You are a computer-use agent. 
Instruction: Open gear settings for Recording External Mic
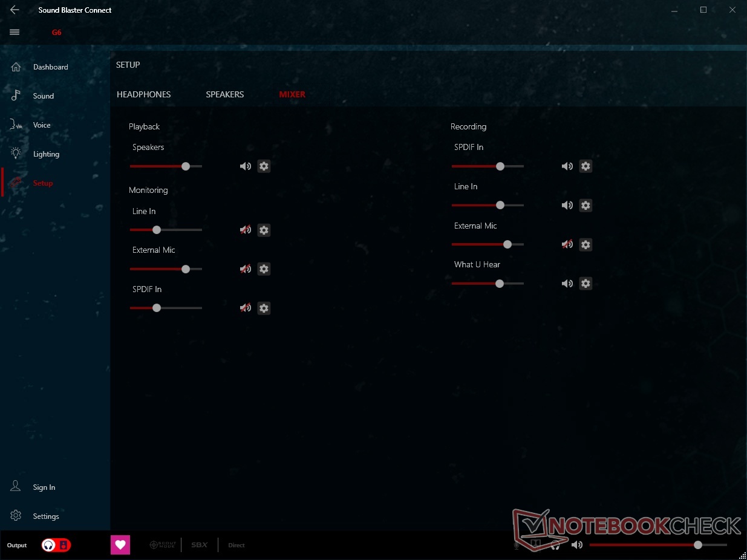click(x=586, y=244)
